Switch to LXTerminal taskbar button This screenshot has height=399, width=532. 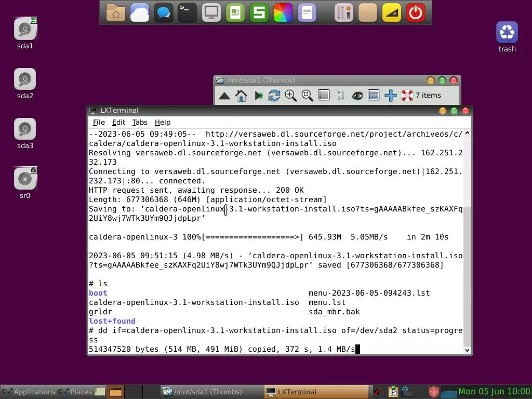click(x=315, y=392)
